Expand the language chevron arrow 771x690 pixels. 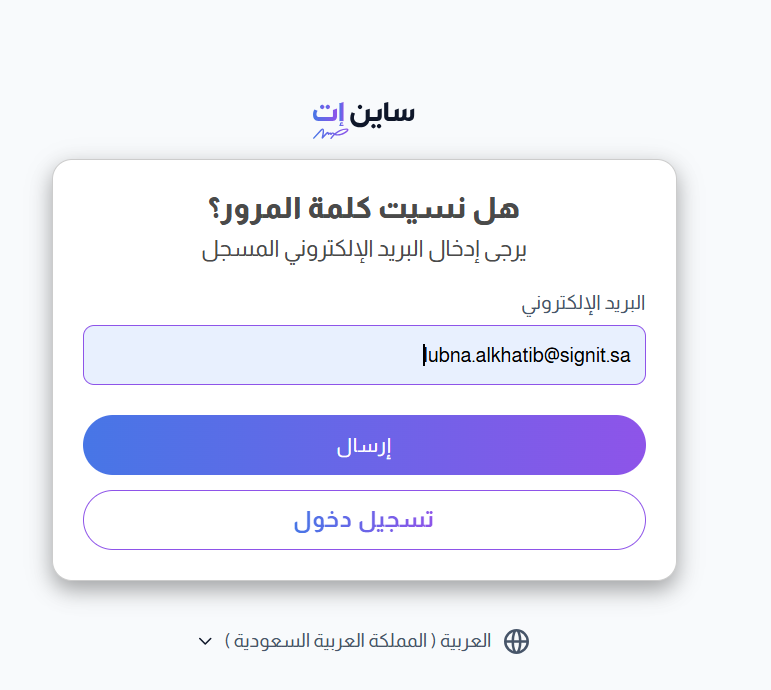205,641
